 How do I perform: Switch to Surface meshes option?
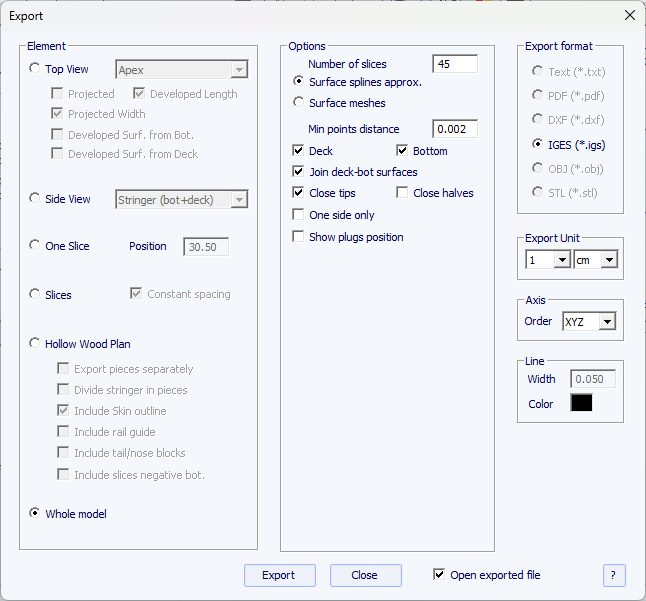[298, 102]
